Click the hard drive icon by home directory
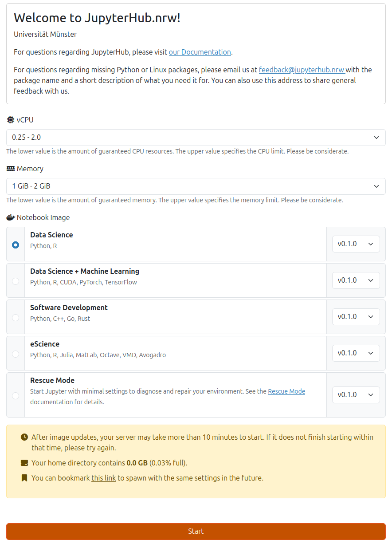 [x=24, y=463]
